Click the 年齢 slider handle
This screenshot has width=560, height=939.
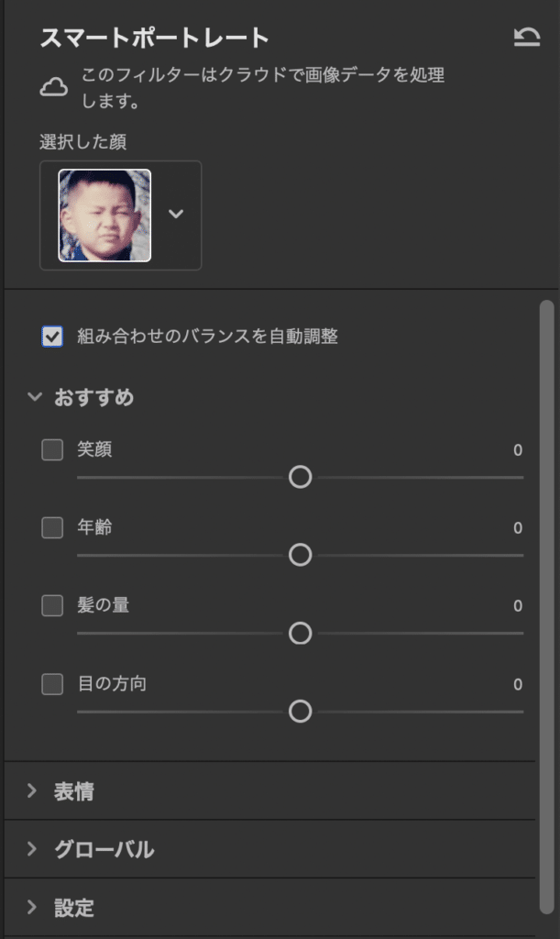(x=301, y=555)
